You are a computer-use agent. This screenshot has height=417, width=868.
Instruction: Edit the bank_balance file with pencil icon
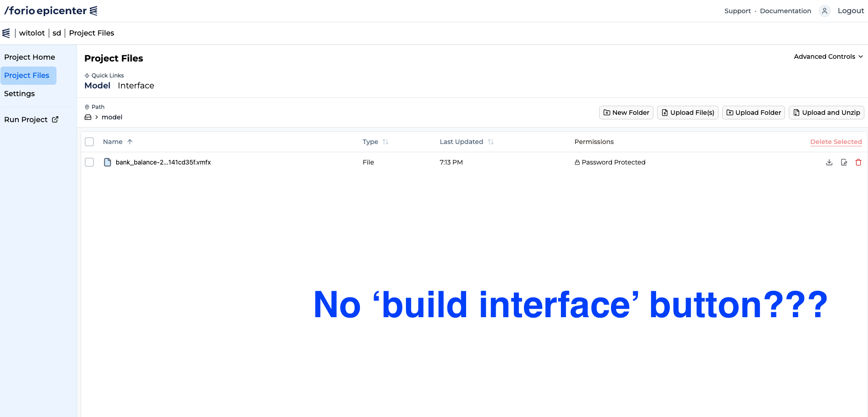click(x=844, y=162)
